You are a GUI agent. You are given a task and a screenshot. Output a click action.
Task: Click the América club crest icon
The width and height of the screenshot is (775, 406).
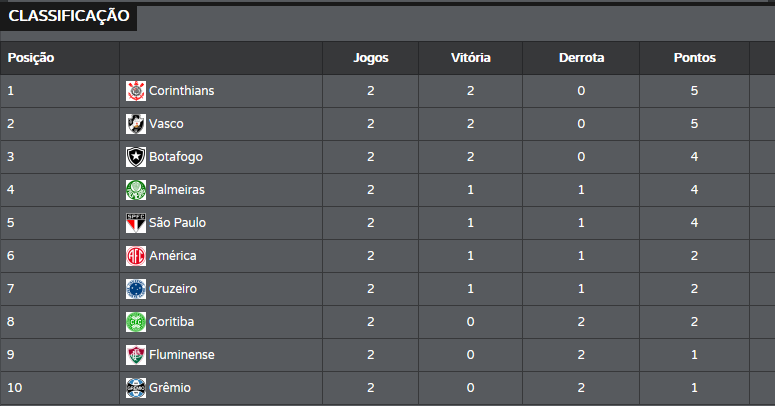tap(135, 256)
